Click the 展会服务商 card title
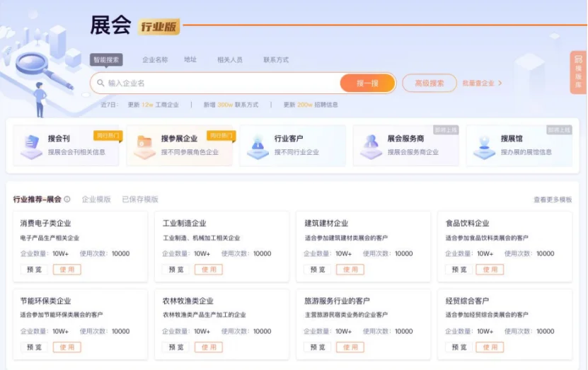588x370 pixels. (x=405, y=139)
